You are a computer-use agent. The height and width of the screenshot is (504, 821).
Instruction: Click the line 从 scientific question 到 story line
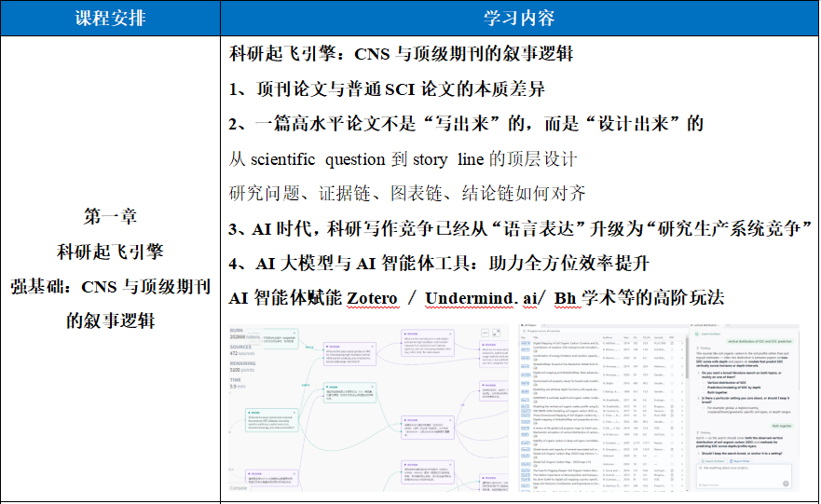click(404, 159)
